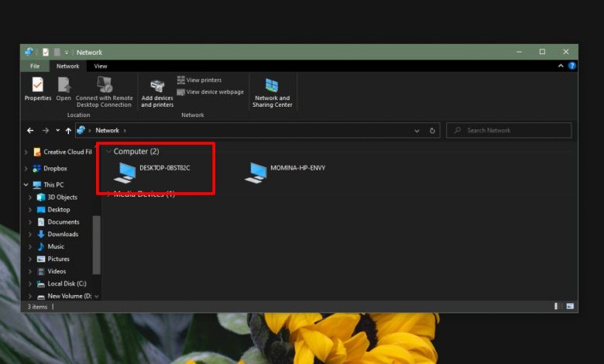Image resolution: width=604 pixels, height=364 pixels.
Task: Collapse the This PC tree node
Action: [26, 185]
